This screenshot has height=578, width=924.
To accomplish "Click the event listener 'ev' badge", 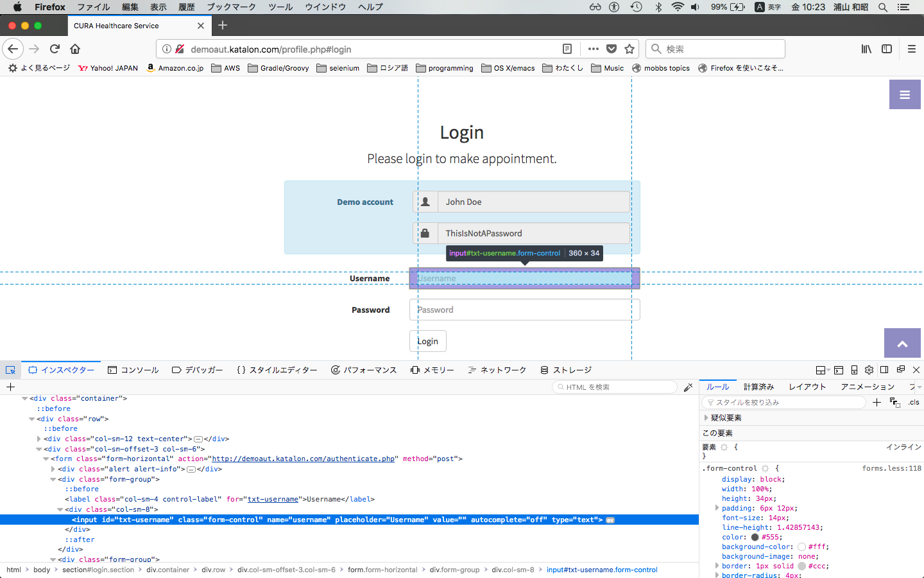I will (x=610, y=520).
